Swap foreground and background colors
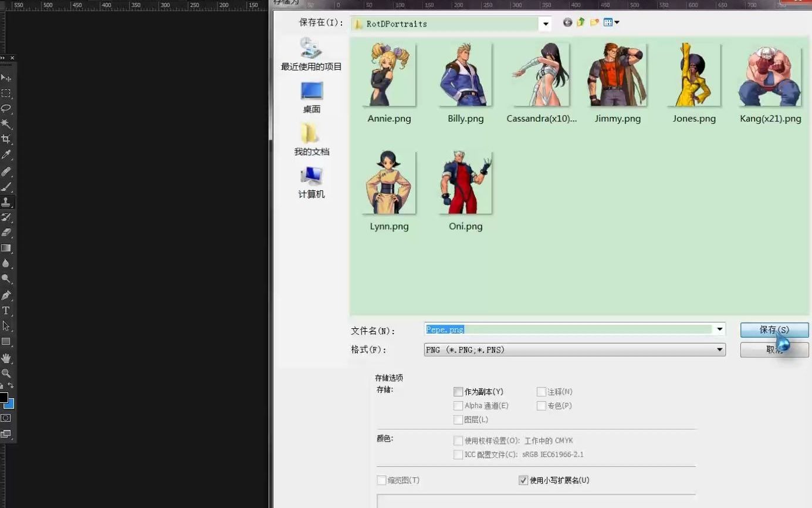The width and height of the screenshot is (812, 508). click(x=11, y=386)
